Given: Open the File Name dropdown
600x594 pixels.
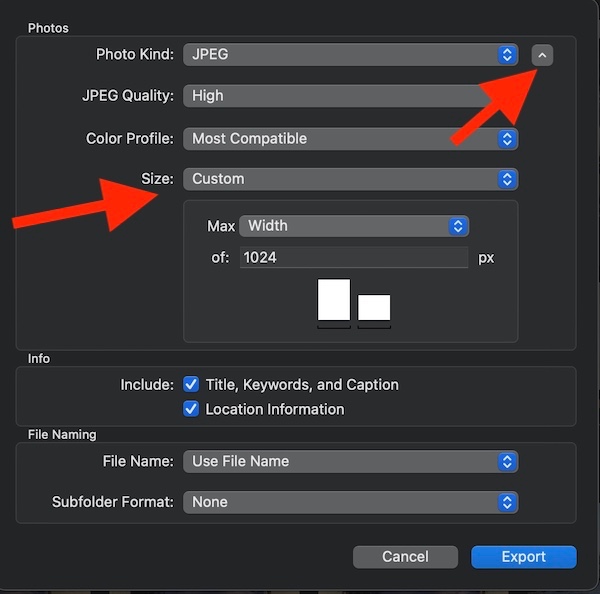Looking at the screenshot, I should click(x=340, y=461).
